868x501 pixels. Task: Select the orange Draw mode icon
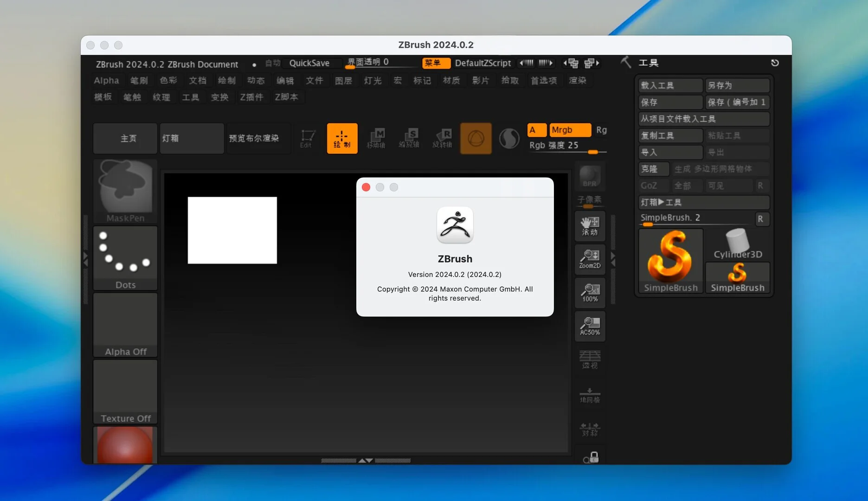(x=342, y=138)
